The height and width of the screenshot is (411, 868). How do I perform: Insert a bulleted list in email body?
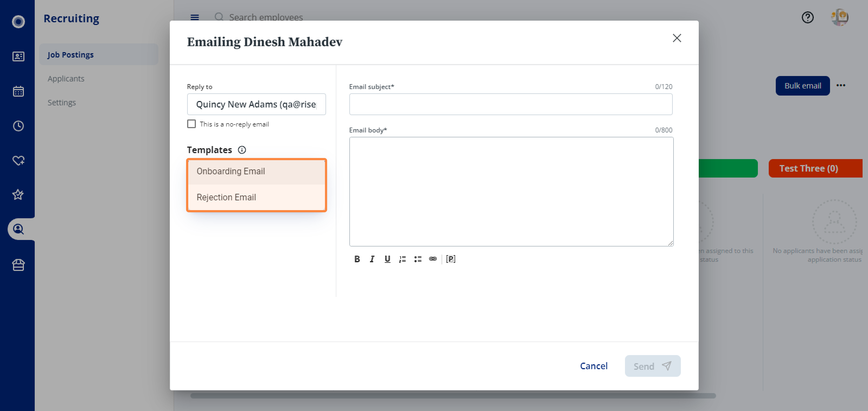pyautogui.click(x=418, y=259)
